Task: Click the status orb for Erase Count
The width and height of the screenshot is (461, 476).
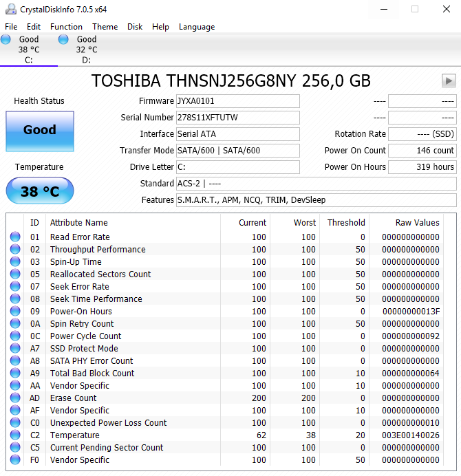Action: tap(15, 398)
